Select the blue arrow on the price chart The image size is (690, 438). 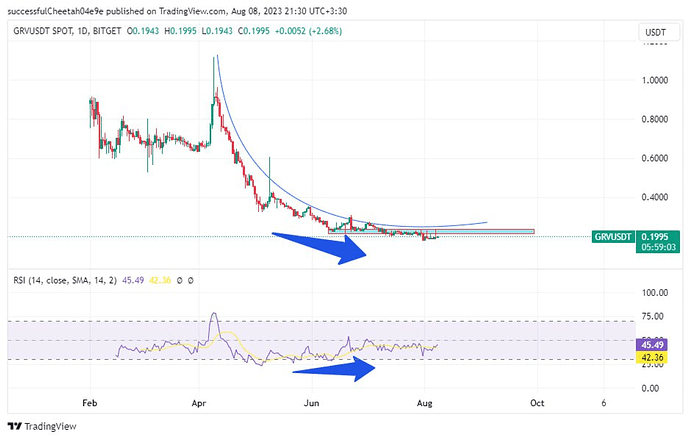324,245
